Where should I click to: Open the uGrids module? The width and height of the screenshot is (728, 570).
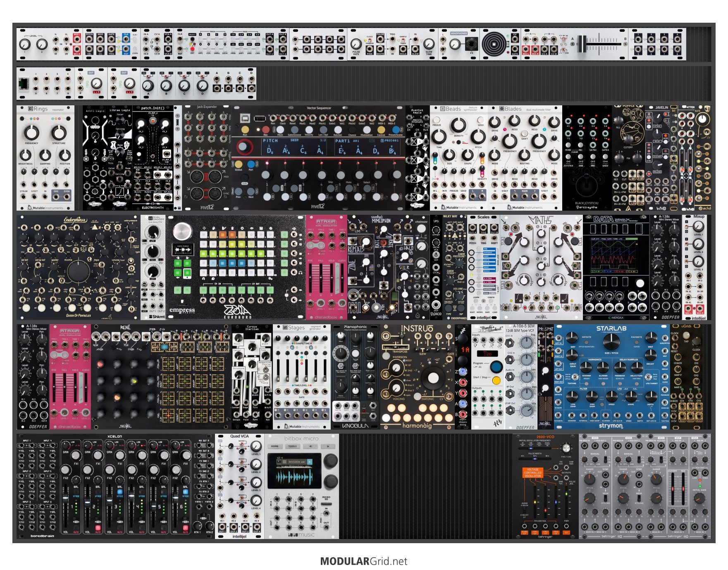[686, 377]
